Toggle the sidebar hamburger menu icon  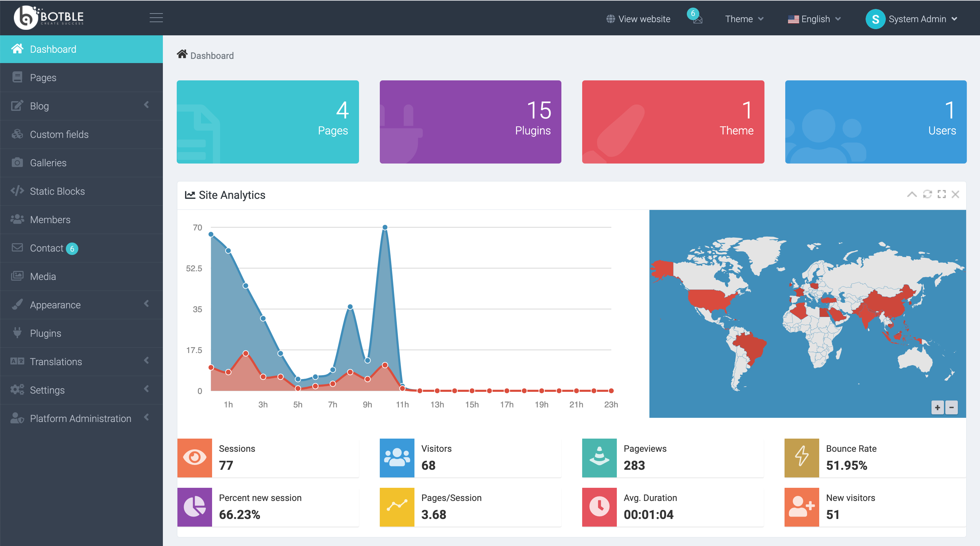point(156,18)
